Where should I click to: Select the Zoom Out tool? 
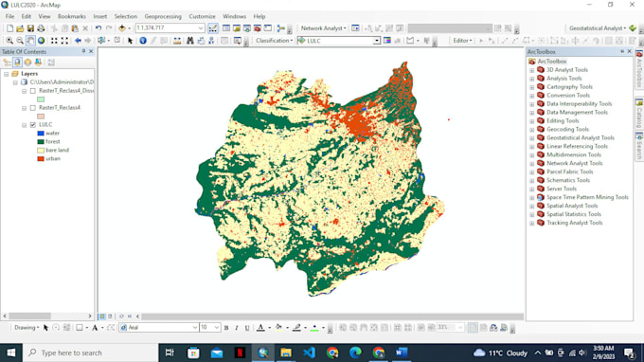(20, 41)
